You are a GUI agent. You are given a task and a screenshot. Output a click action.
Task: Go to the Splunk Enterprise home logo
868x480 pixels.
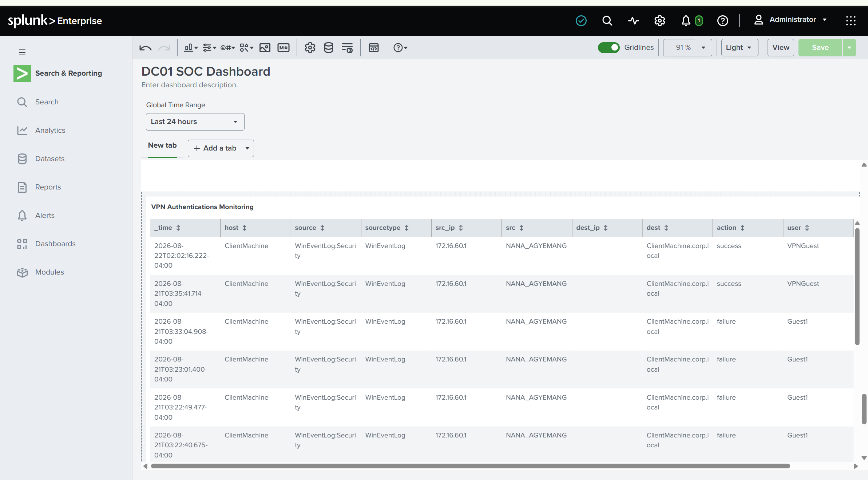pos(55,21)
